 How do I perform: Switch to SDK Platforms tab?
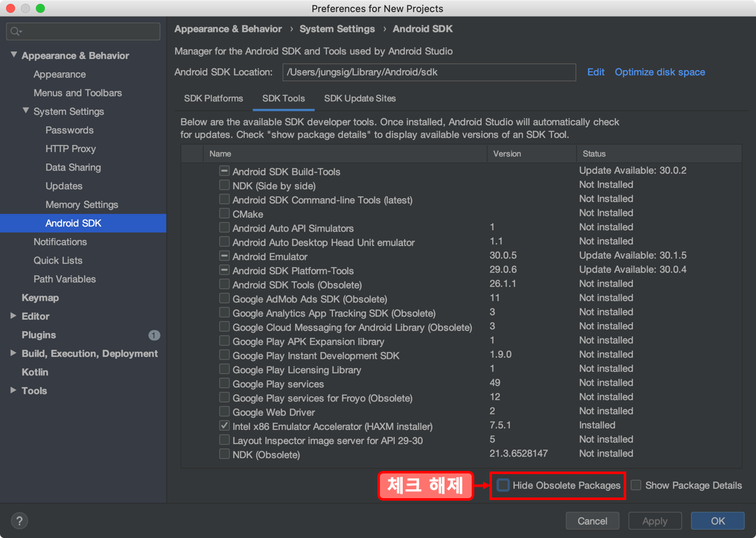pos(213,98)
